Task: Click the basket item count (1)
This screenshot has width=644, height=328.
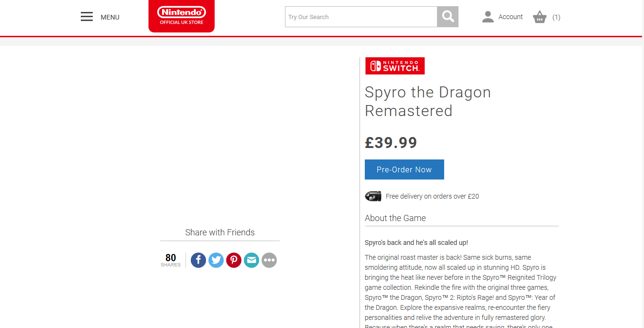Action: 557,17
